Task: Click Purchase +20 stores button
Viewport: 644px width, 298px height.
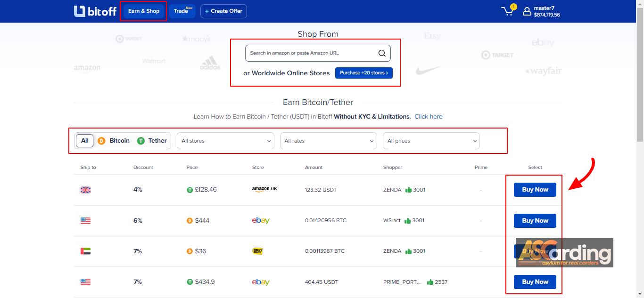Action: (364, 73)
